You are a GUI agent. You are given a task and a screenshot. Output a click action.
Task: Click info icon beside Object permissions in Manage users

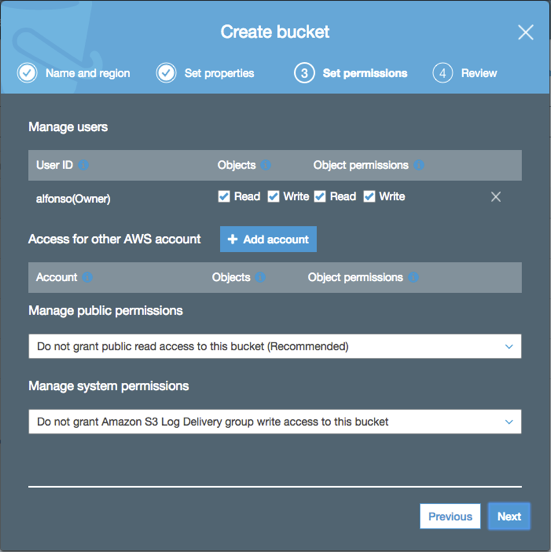tap(419, 165)
